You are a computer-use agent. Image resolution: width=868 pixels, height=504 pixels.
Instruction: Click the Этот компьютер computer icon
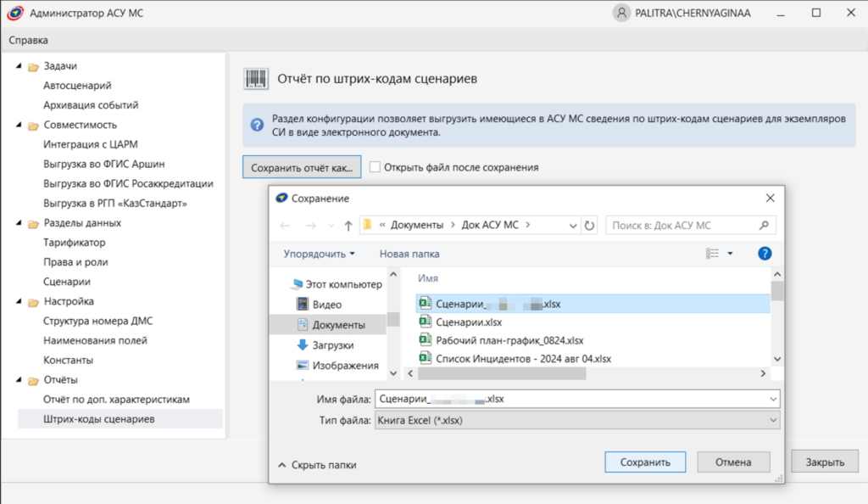coord(297,284)
